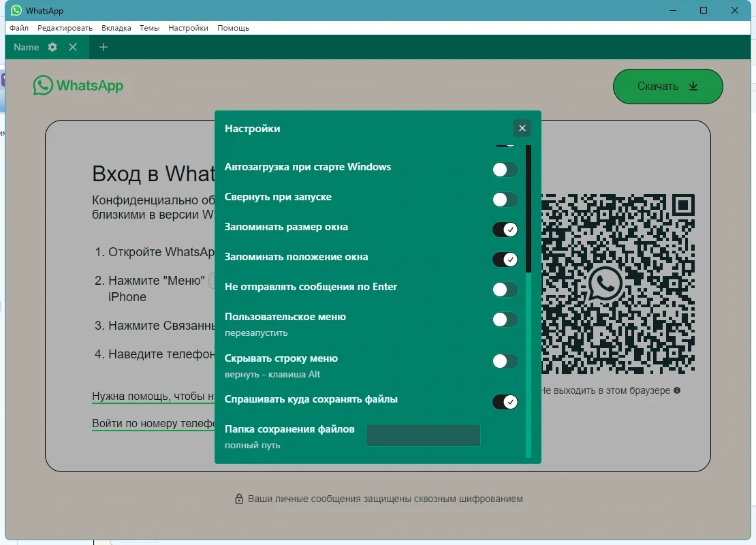Add a new tab with plus icon
Image resolution: width=756 pixels, height=545 pixels.
(x=103, y=47)
